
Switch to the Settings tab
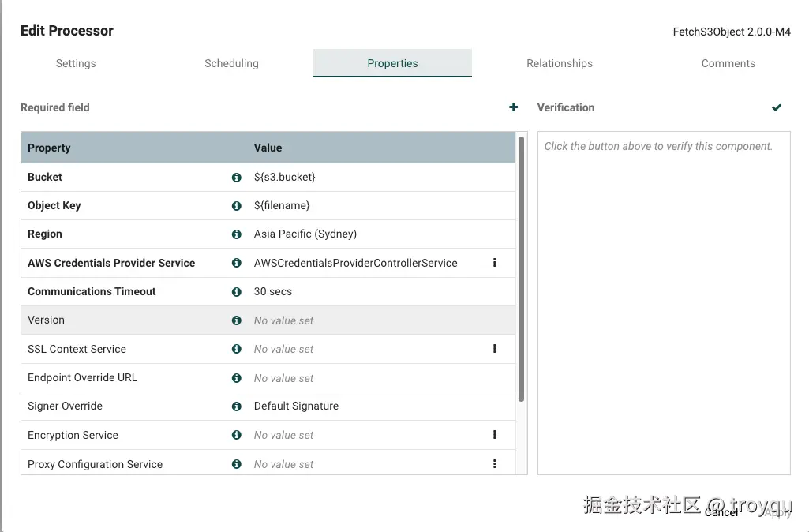(x=76, y=63)
